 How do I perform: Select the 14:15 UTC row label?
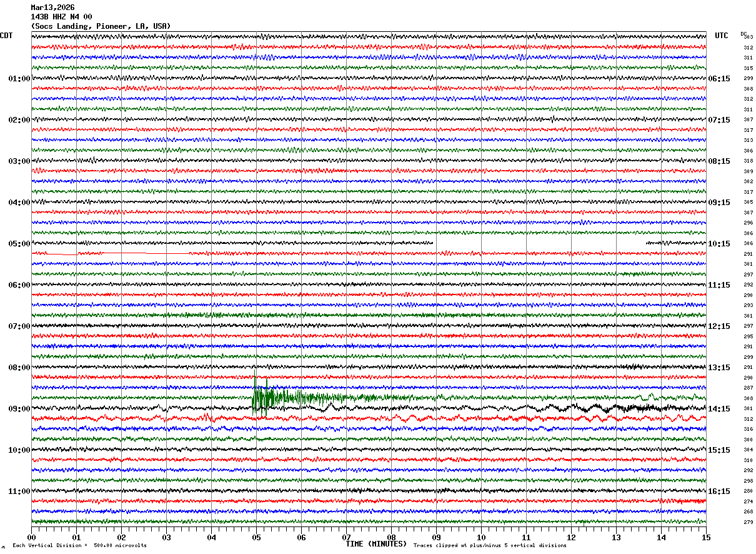719,408
